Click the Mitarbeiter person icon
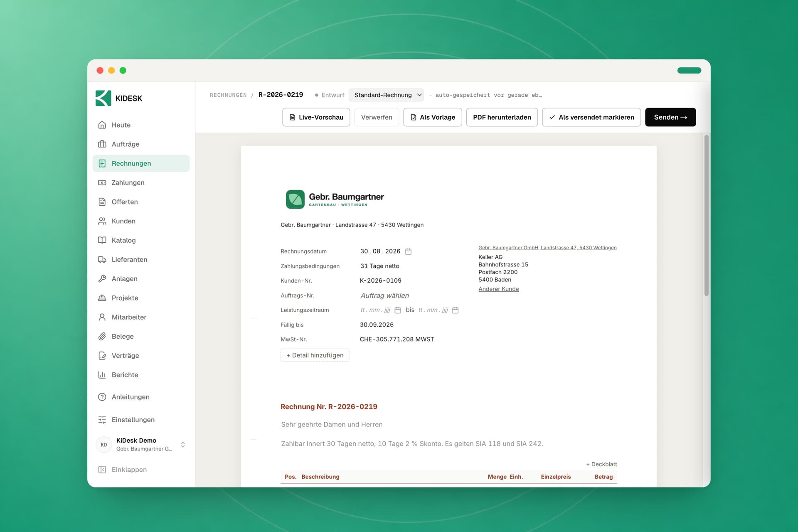 coord(102,317)
